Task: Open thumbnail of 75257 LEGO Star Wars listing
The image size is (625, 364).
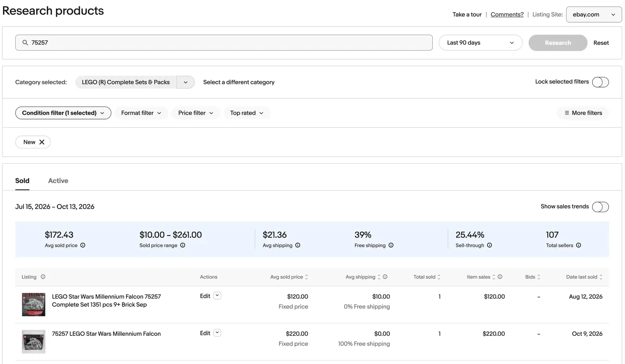Action: click(x=34, y=341)
